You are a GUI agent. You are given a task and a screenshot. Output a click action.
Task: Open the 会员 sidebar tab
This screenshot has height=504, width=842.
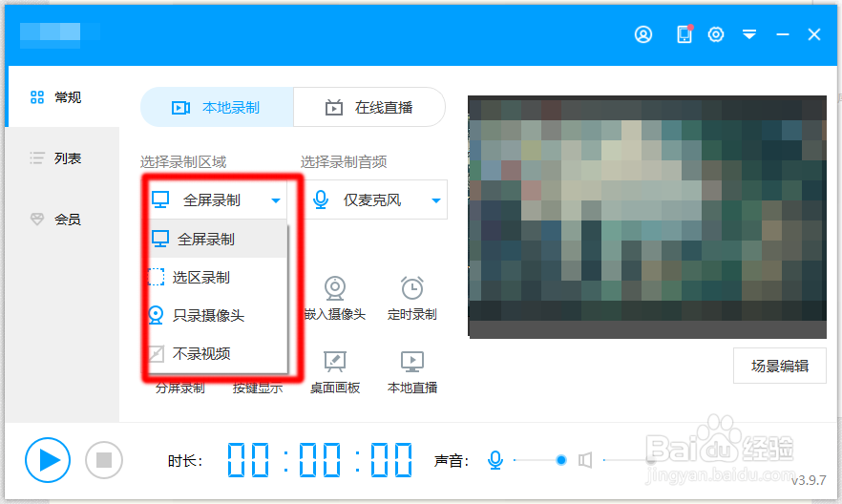tap(62, 219)
